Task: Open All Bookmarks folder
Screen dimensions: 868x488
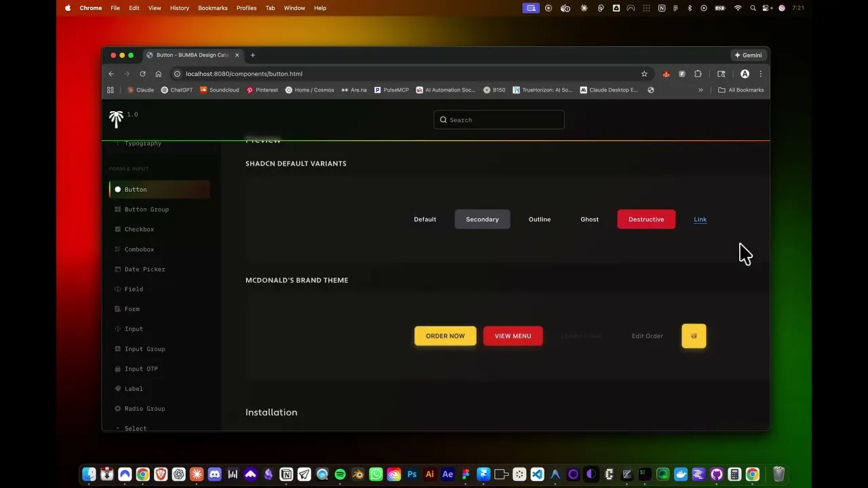Action: [741, 90]
